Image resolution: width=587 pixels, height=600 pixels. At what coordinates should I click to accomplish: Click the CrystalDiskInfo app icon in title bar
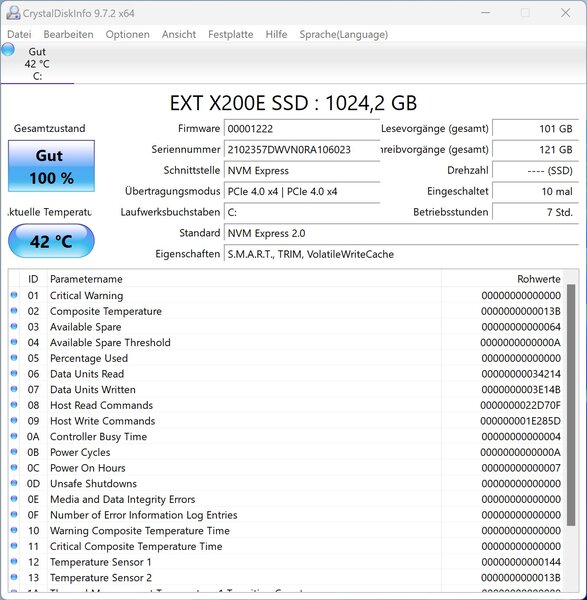(x=13, y=13)
